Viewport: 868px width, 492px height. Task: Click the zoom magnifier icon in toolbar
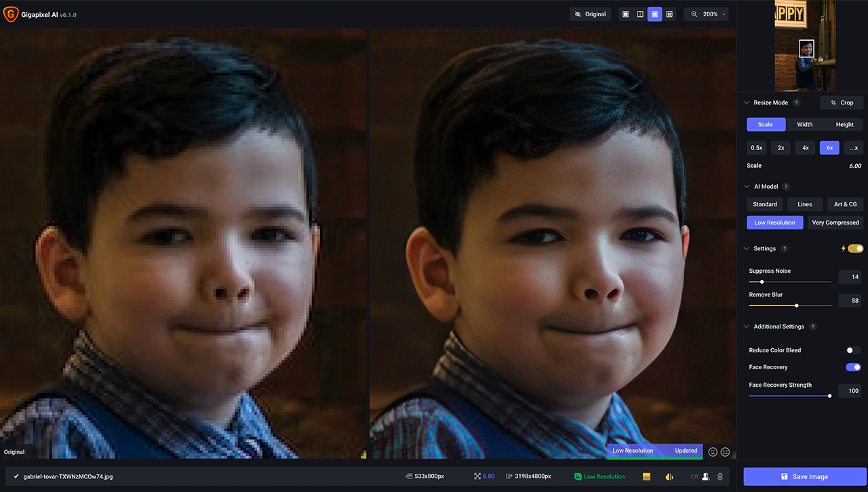693,14
